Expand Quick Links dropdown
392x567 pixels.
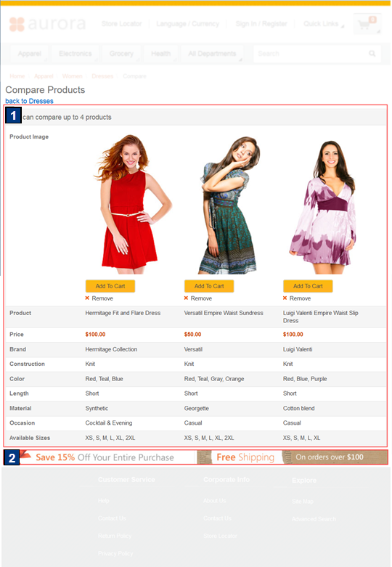[323, 24]
